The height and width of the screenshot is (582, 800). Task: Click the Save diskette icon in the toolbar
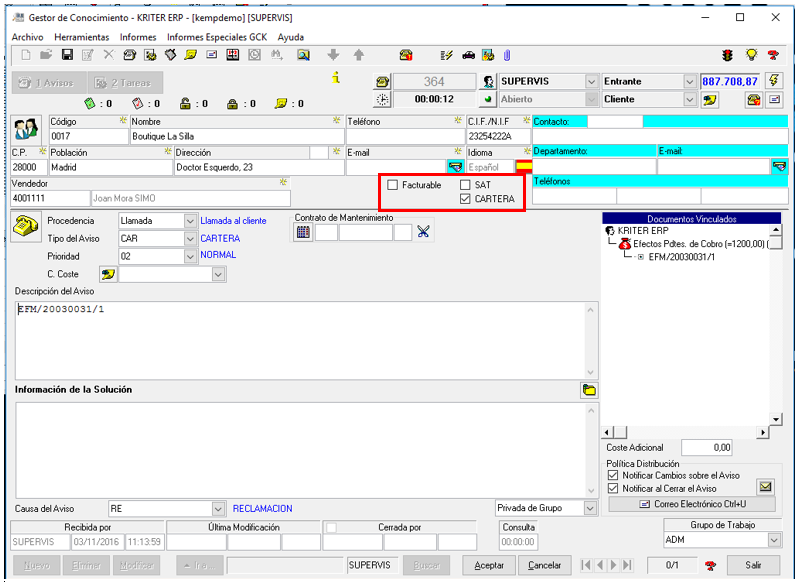[67, 55]
